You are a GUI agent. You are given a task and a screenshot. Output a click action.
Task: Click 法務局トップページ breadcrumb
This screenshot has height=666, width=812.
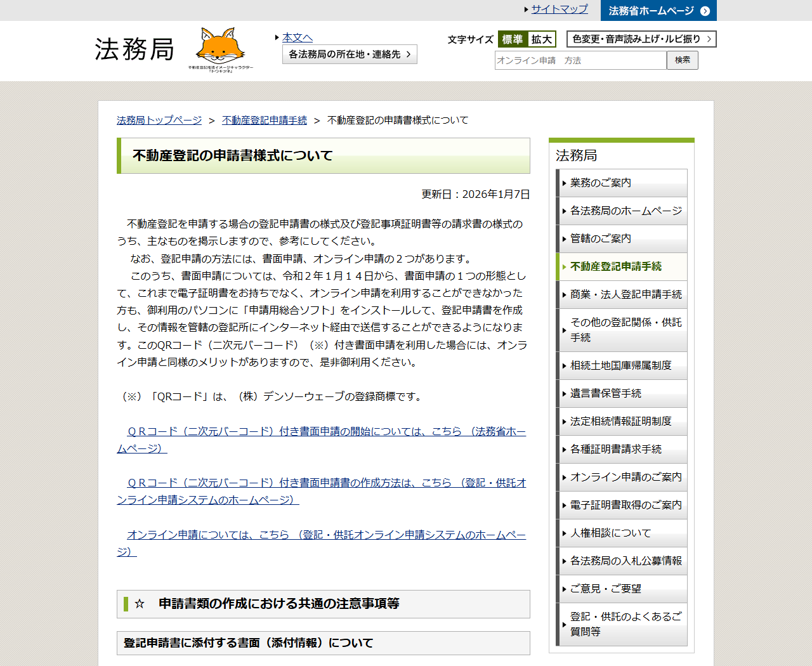click(159, 120)
